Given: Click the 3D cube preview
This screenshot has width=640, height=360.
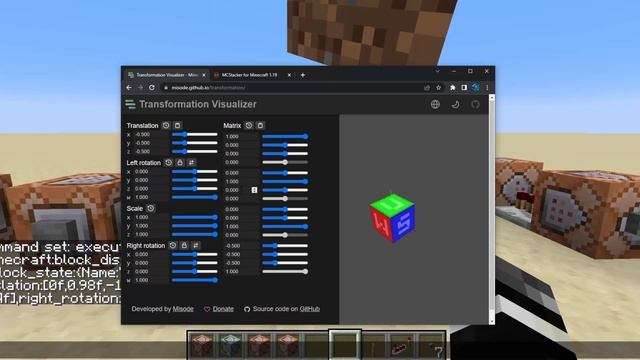Looking at the screenshot, I should pyautogui.click(x=392, y=218).
